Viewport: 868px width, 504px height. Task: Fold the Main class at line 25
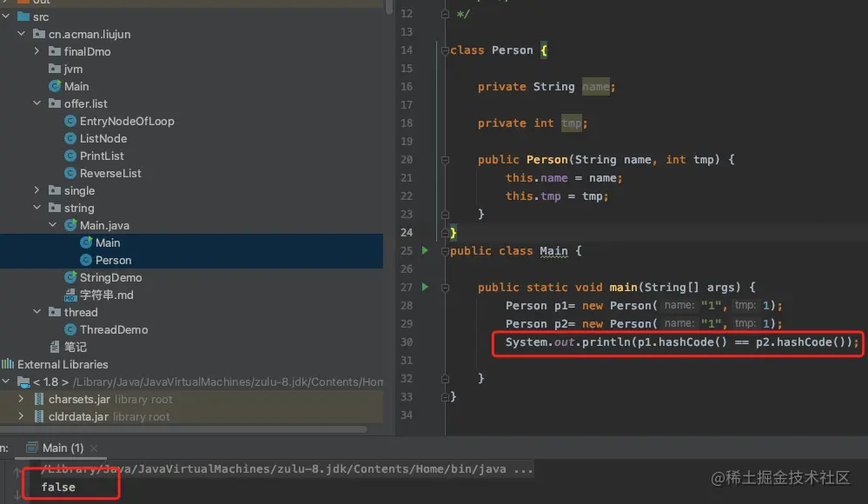tap(445, 251)
